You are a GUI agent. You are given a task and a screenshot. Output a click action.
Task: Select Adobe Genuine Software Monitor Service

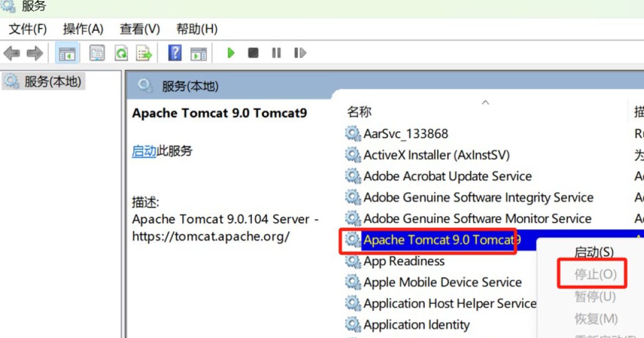[x=477, y=218]
